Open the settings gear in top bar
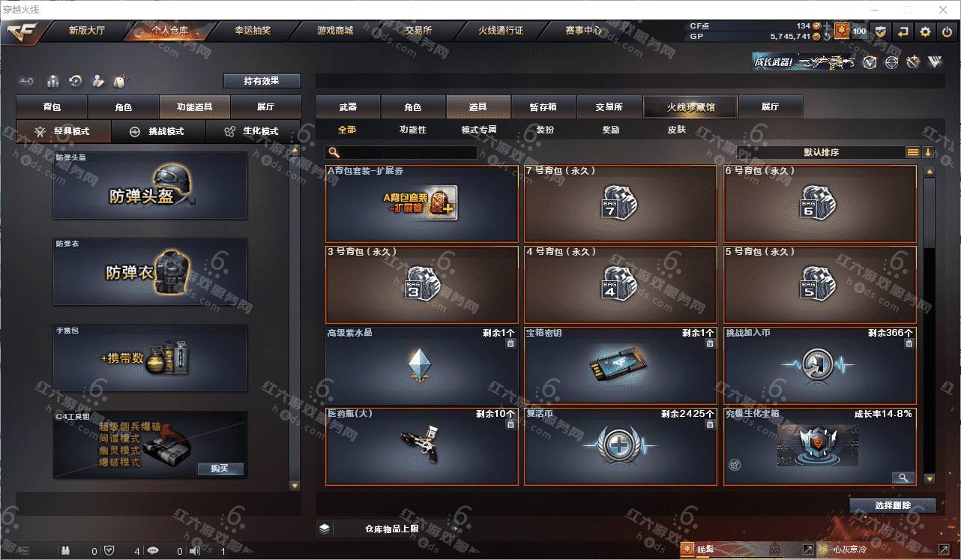961x560 pixels. (926, 31)
